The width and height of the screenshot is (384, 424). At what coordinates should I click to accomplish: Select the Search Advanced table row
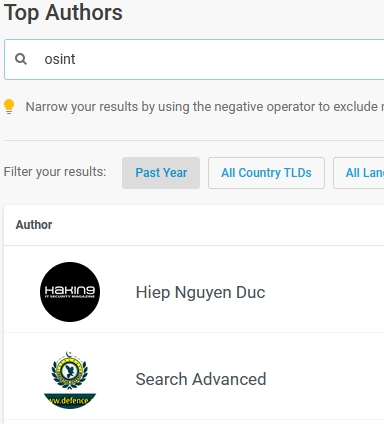click(x=194, y=377)
